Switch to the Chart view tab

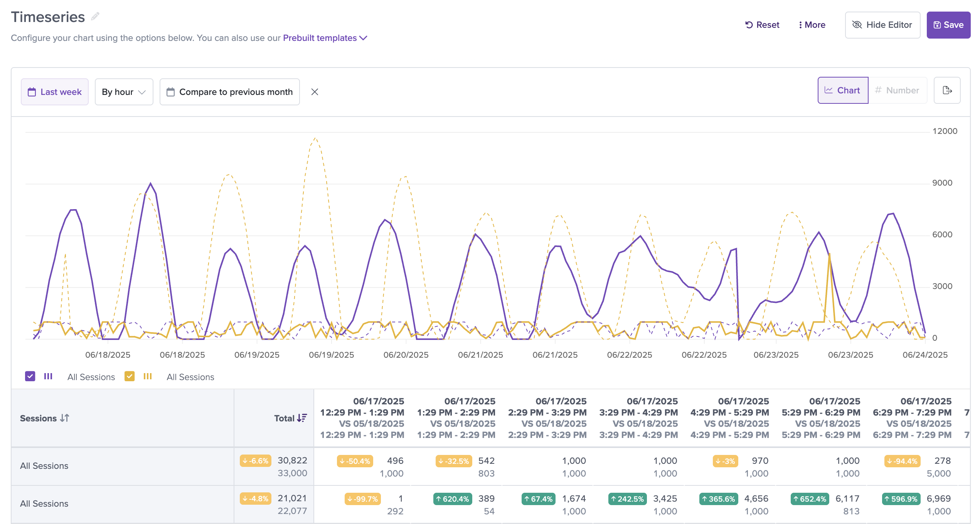(x=843, y=90)
